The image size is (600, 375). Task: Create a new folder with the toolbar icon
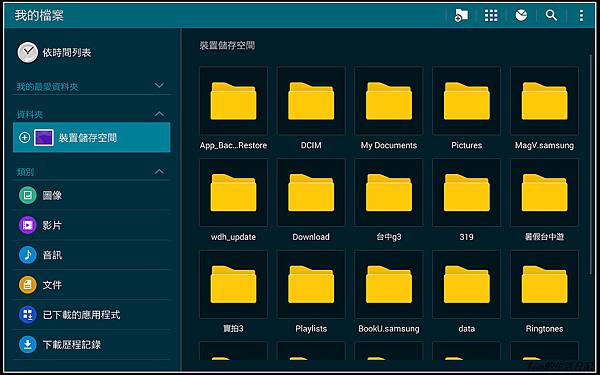(x=461, y=15)
